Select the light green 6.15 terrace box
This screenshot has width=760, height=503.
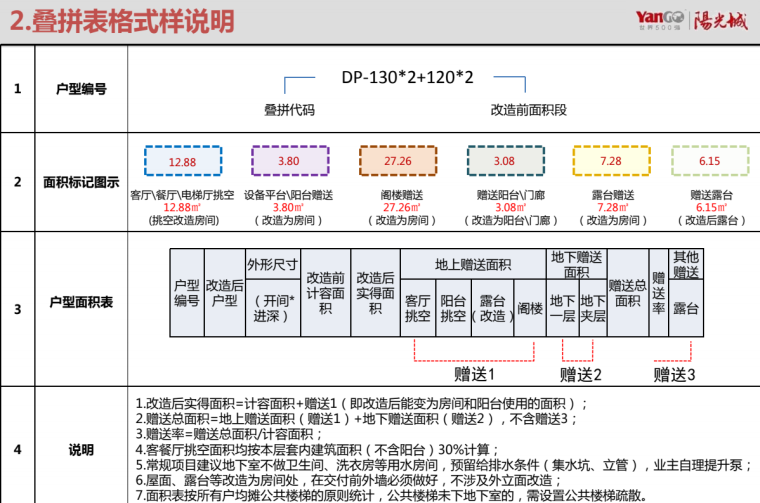(x=709, y=161)
